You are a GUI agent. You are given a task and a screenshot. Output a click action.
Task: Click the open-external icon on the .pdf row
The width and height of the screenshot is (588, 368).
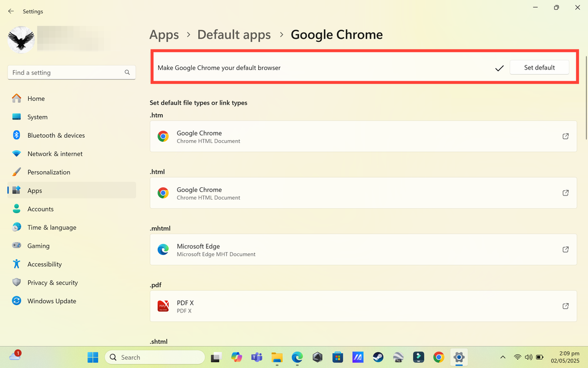[566, 306]
